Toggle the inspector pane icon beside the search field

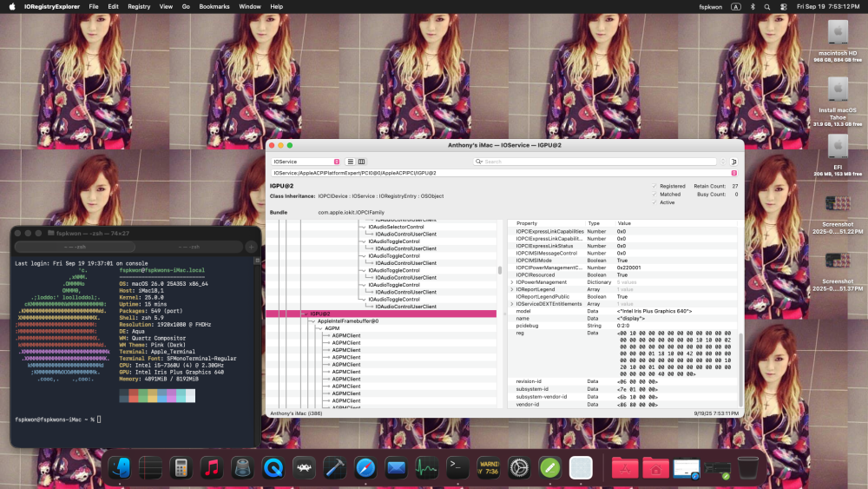(734, 162)
